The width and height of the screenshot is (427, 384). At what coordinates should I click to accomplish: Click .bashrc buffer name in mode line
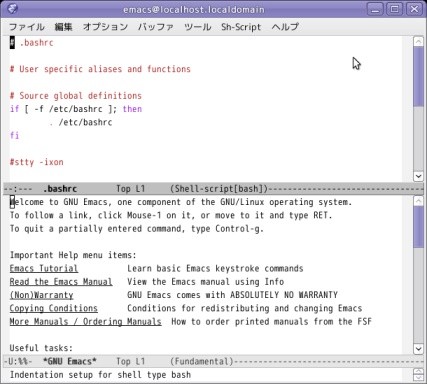point(60,189)
